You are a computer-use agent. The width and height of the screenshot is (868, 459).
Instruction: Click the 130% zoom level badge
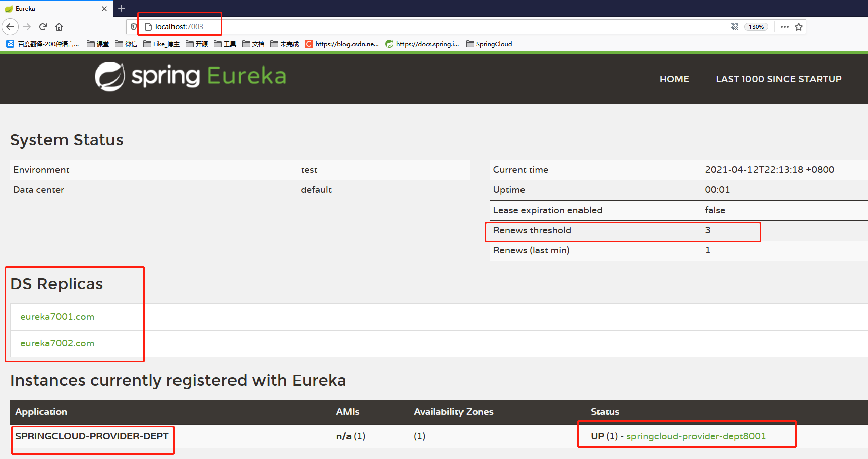(756, 27)
